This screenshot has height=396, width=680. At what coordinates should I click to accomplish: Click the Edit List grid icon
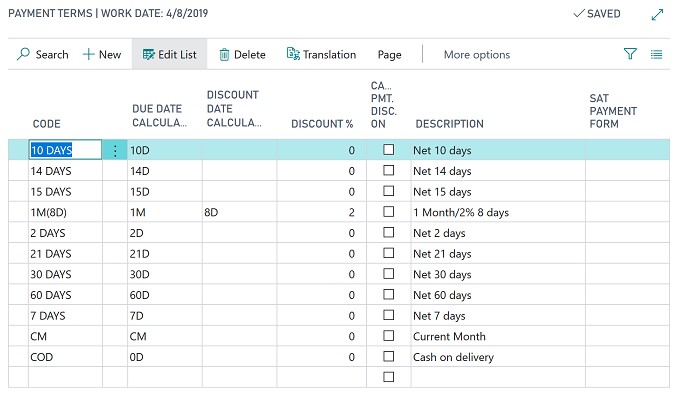(148, 55)
